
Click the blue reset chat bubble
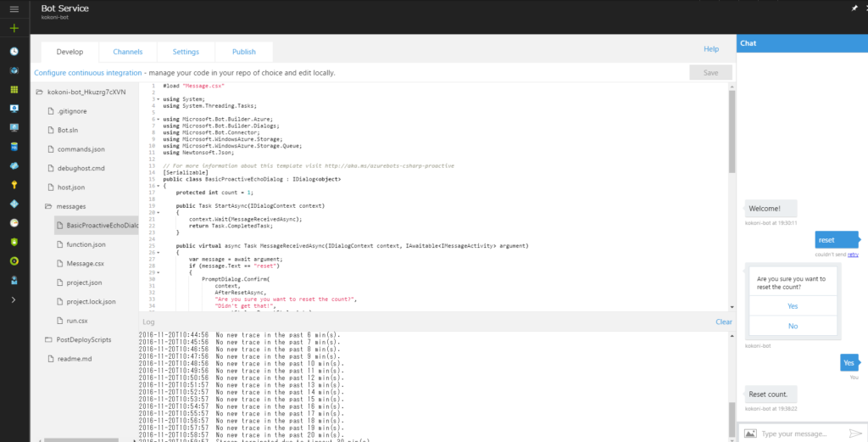coord(837,240)
